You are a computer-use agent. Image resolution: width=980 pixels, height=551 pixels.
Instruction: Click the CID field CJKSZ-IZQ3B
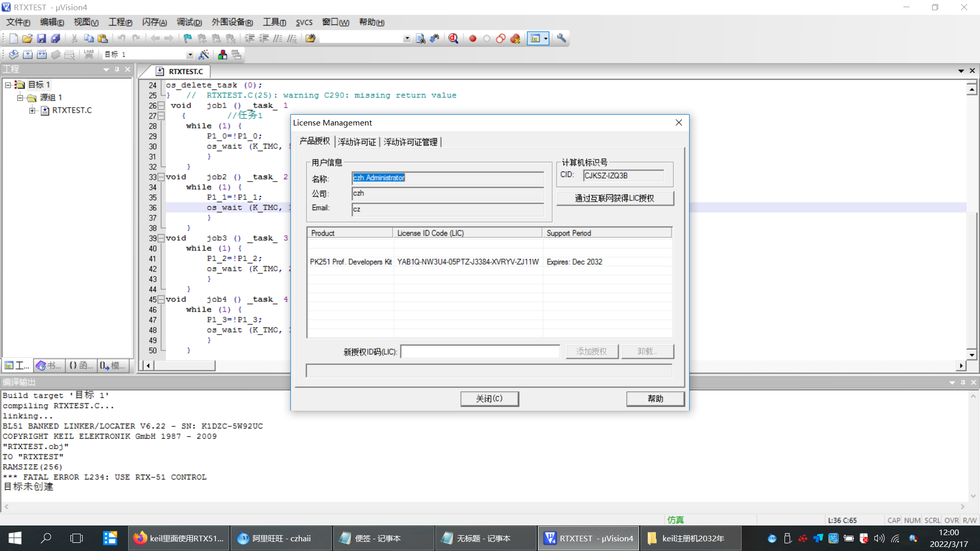coord(624,176)
